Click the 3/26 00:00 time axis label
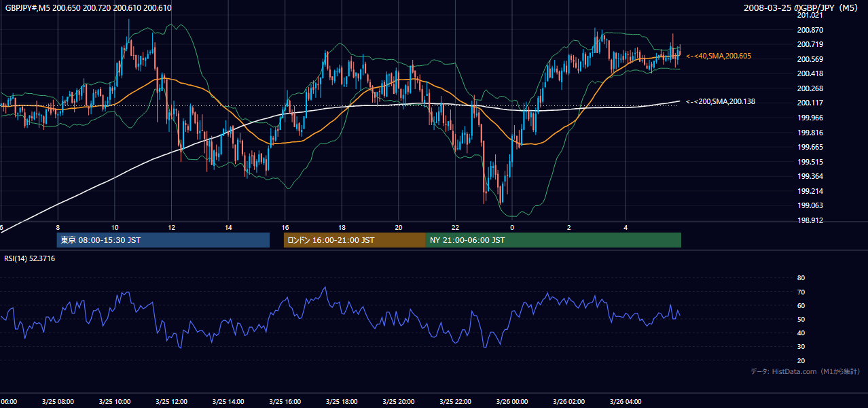The width and height of the screenshot is (868, 408). [x=513, y=402]
